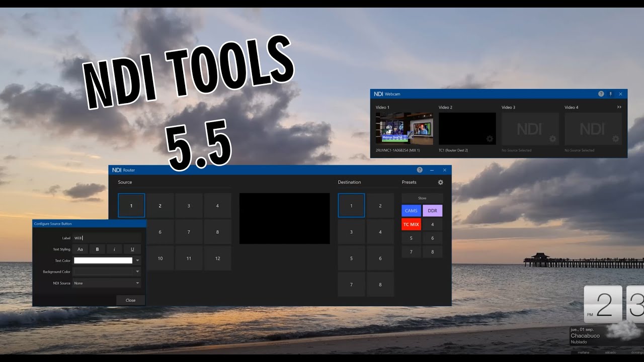Focus the Label input field
Image resolution: width=644 pixels, height=362 pixels.
(107, 238)
